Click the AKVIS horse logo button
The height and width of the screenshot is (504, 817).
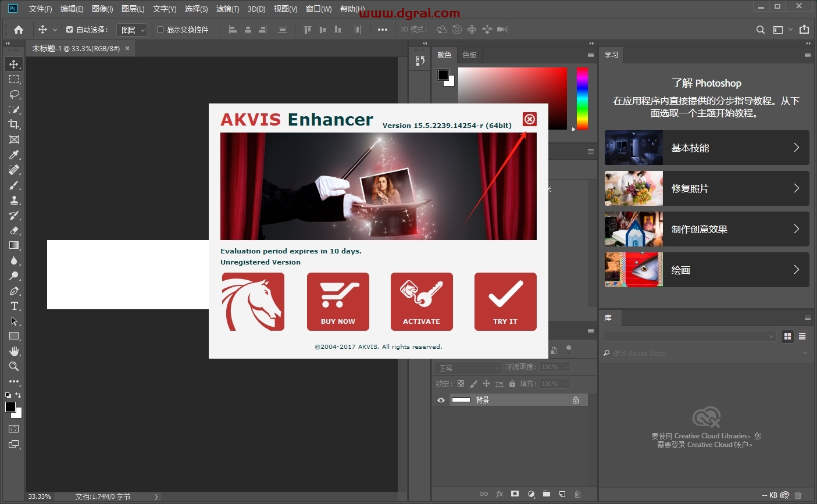point(253,302)
